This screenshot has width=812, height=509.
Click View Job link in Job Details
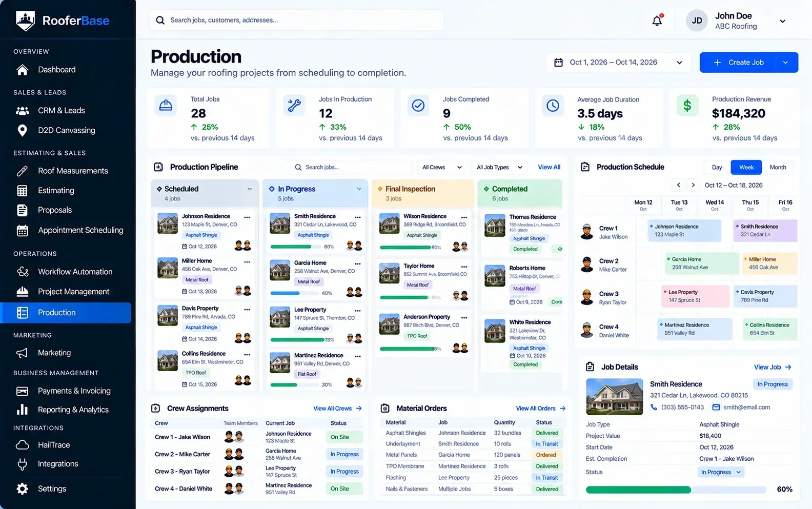click(773, 367)
